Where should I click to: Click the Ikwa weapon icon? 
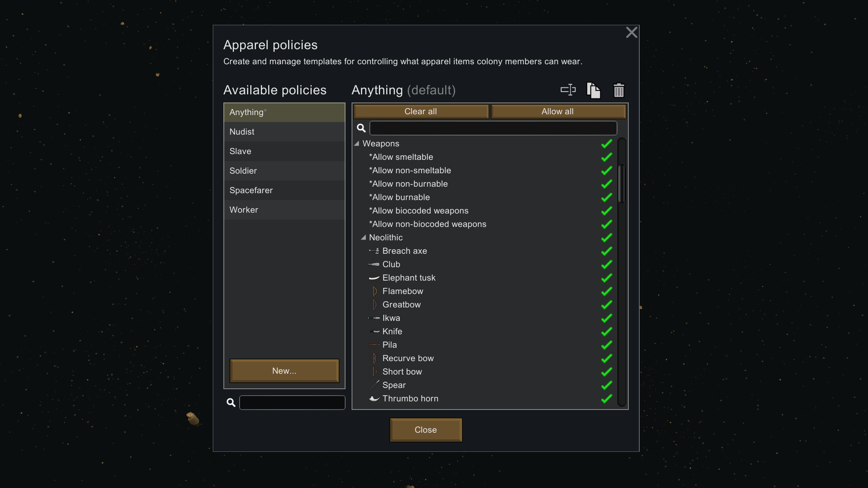(x=374, y=318)
